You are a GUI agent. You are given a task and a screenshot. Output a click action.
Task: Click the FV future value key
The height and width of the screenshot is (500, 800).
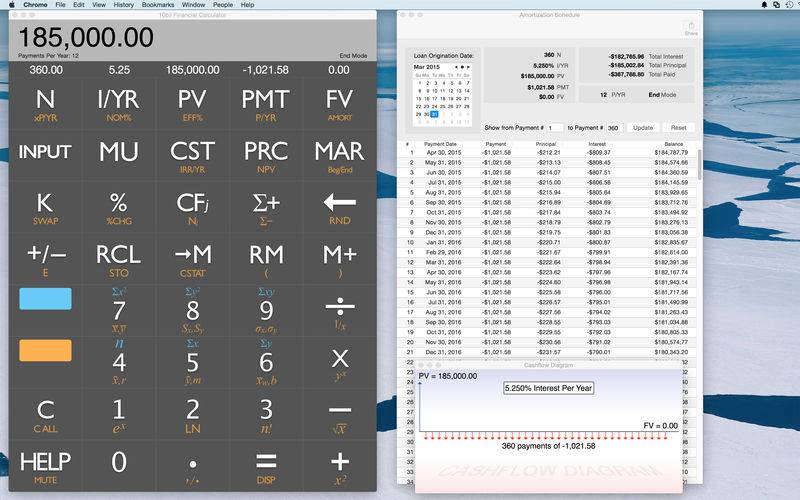pyautogui.click(x=339, y=104)
